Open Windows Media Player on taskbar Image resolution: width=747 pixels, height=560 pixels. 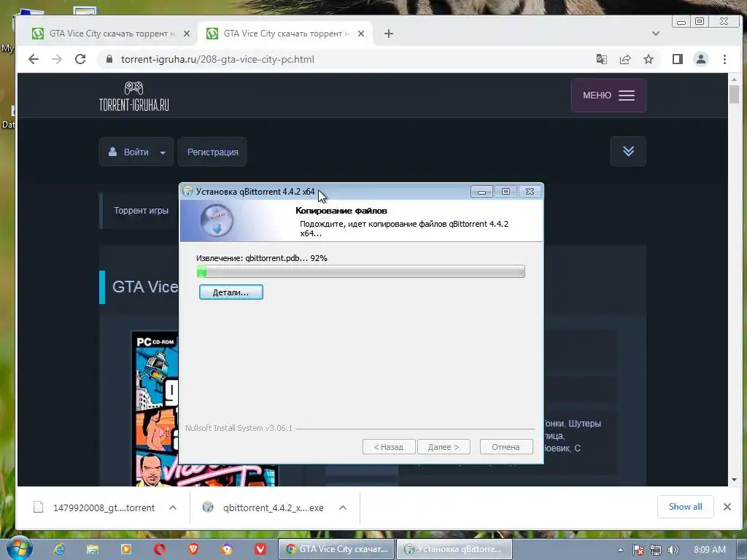pyautogui.click(x=126, y=549)
